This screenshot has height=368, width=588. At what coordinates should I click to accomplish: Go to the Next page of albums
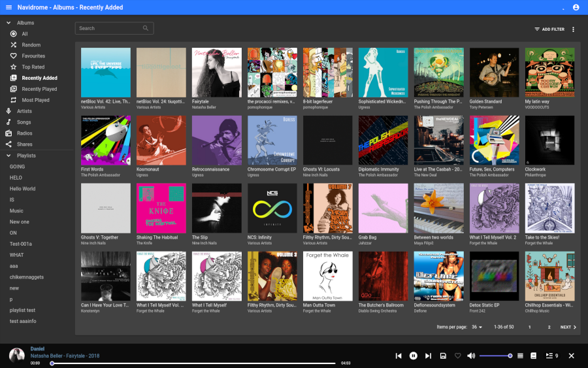coord(568,327)
